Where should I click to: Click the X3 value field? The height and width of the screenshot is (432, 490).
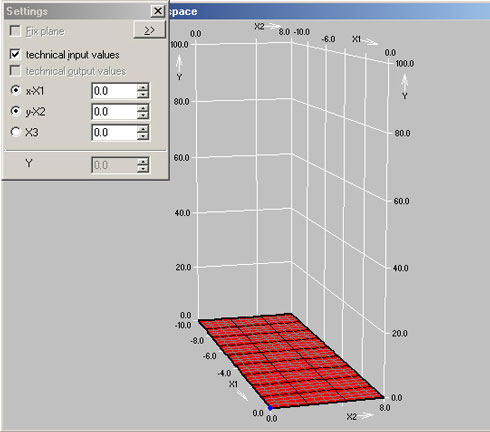(x=115, y=132)
